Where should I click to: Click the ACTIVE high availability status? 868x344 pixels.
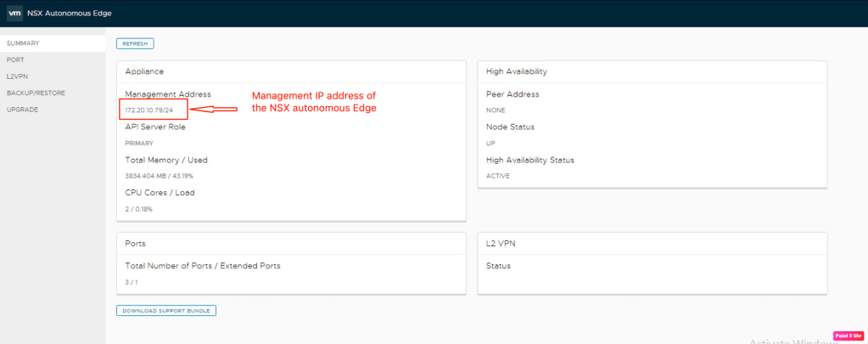[497, 176]
